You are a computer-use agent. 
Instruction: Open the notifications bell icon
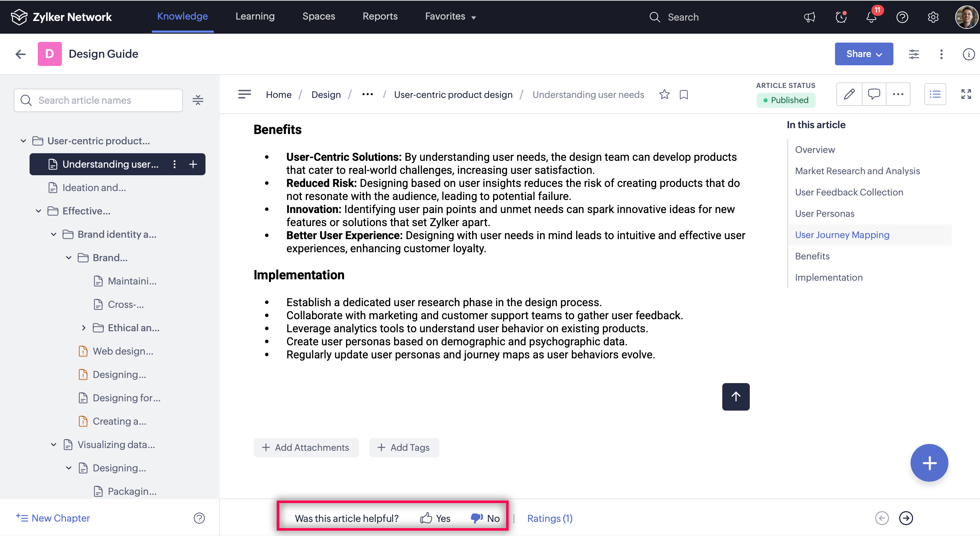click(x=871, y=17)
